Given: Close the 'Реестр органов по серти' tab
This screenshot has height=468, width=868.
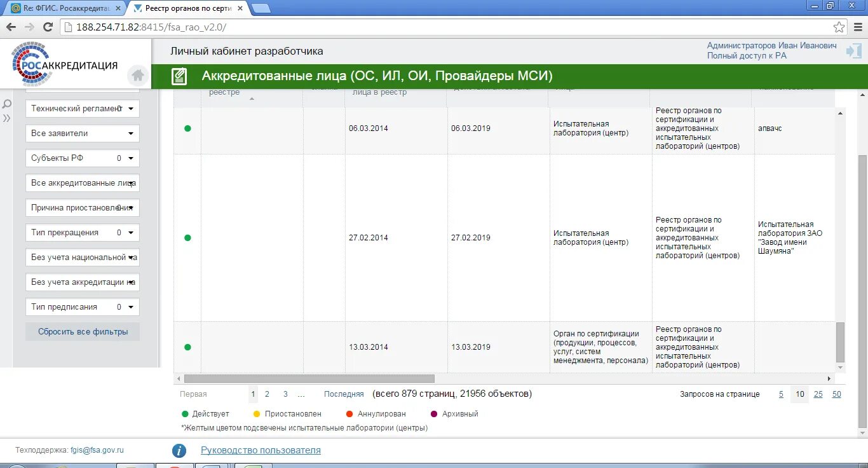Looking at the screenshot, I should [x=240, y=8].
